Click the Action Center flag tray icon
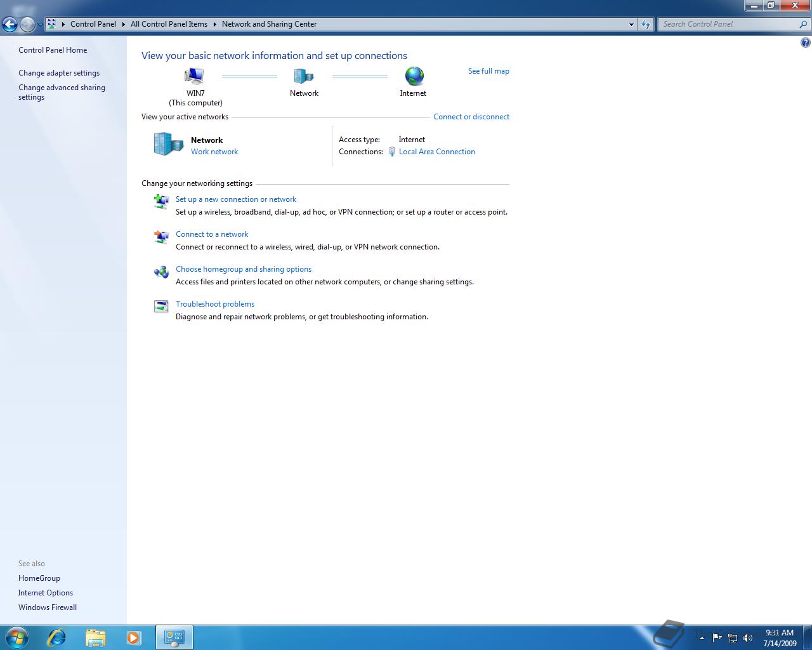This screenshot has height=650, width=812. [717, 638]
